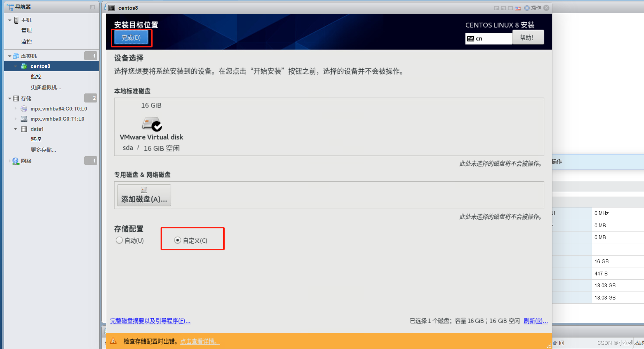Open the gear 操作 actions menu

click(x=533, y=8)
